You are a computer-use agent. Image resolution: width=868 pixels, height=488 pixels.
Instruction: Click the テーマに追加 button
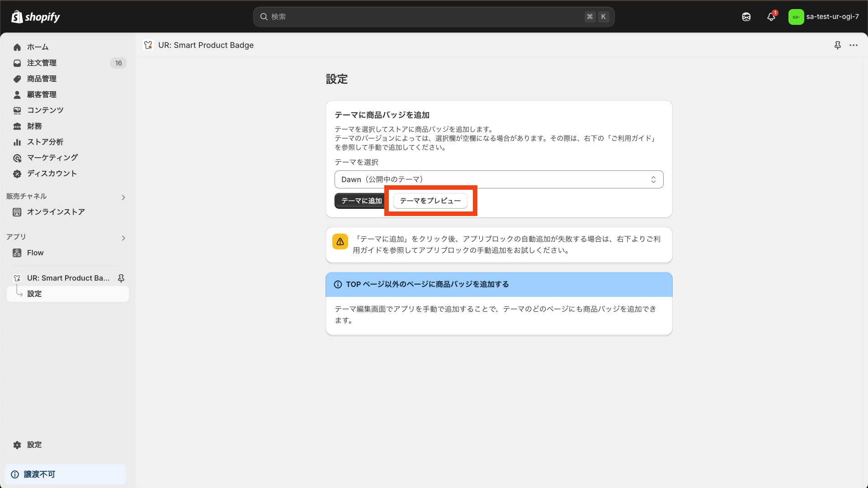coord(361,201)
